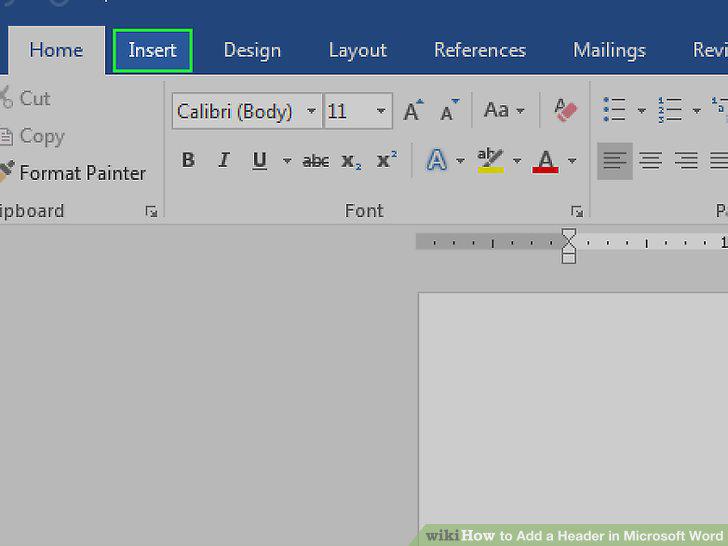Screen dimensions: 728x546
Task: Toggle Subscript formatting
Action: [351, 161]
